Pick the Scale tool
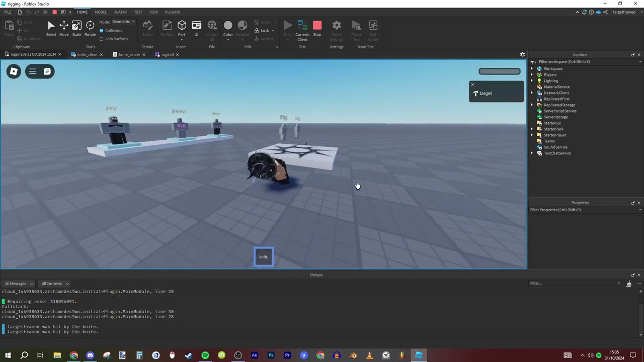 tap(76, 28)
